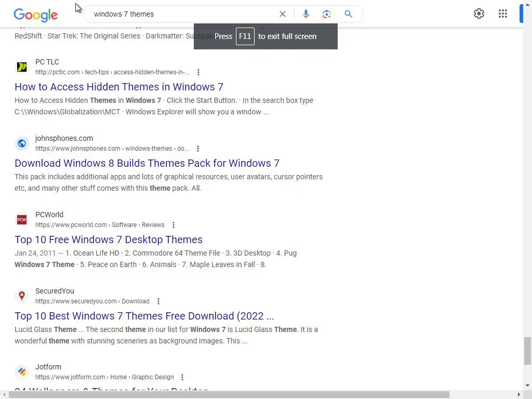The width and height of the screenshot is (532, 399).
Task: Open more options for PCWorld result
Action: tap(174, 225)
